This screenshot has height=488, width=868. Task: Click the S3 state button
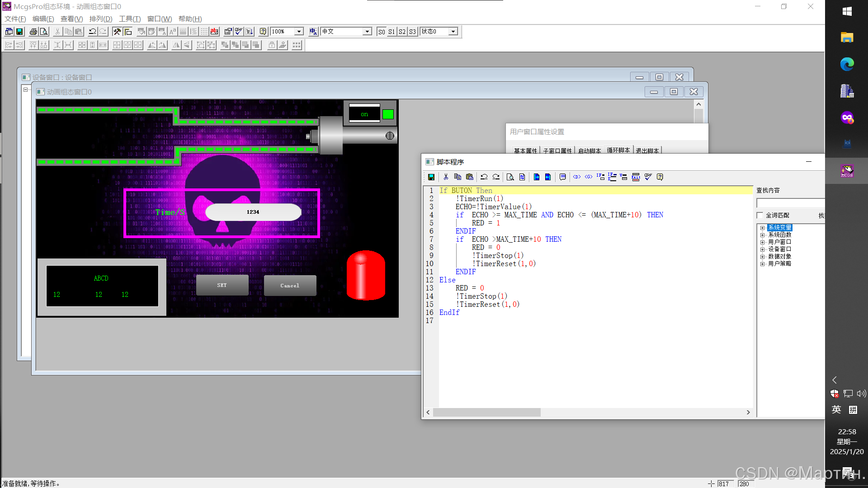(412, 32)
